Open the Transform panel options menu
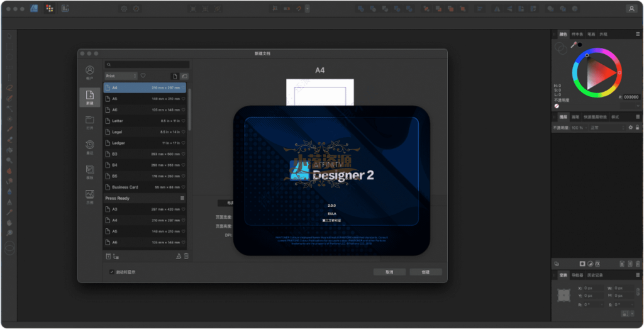This screenshot has height=329, width=644. coord(638,275)
